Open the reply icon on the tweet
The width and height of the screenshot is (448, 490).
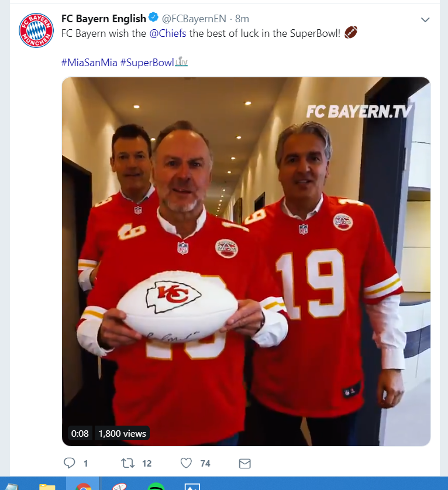click(70, 463)
